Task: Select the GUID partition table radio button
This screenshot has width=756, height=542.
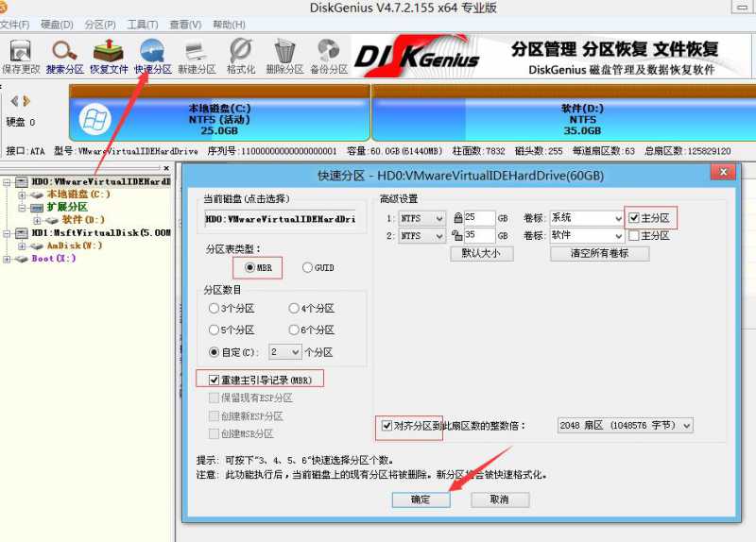Action: point(307,267)
